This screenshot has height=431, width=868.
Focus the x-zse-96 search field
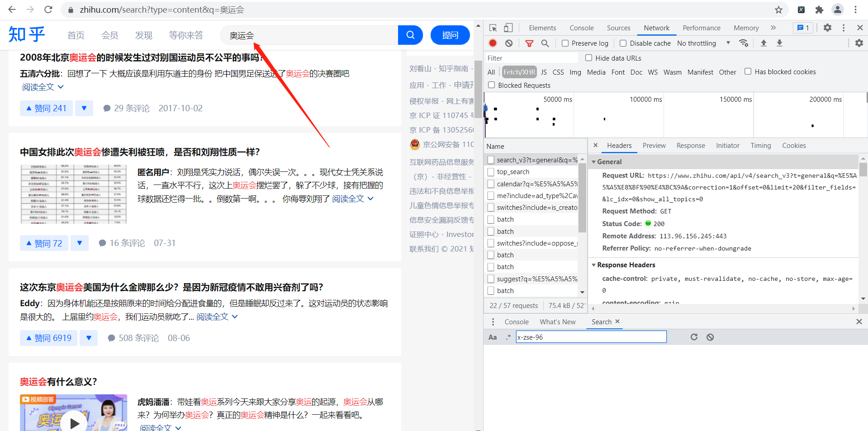pos(591,337)
